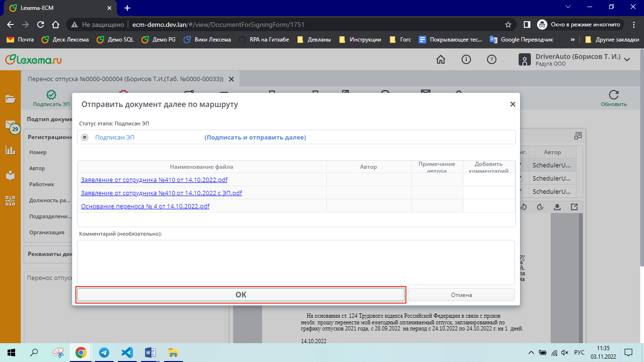Screen dimensions: 644x362
Task: Open the mail inbox with 29 badge
Action: pyautogui.click(x=10, y=125)
